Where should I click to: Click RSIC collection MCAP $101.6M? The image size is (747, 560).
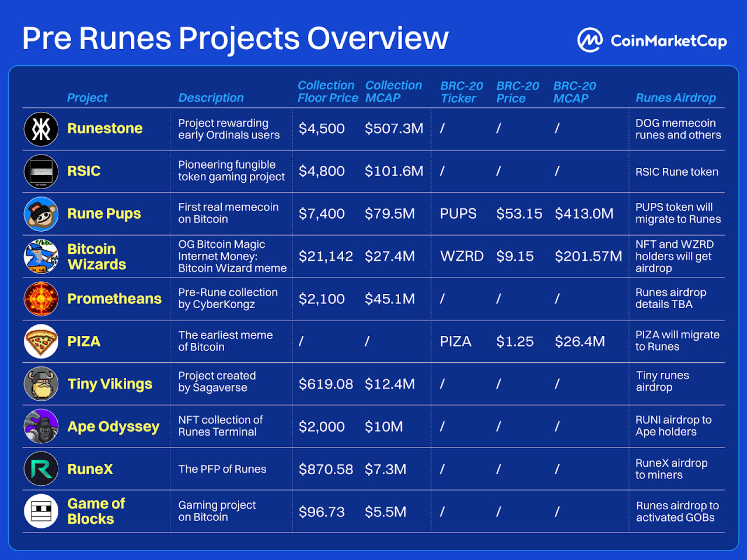click(394, 171)
